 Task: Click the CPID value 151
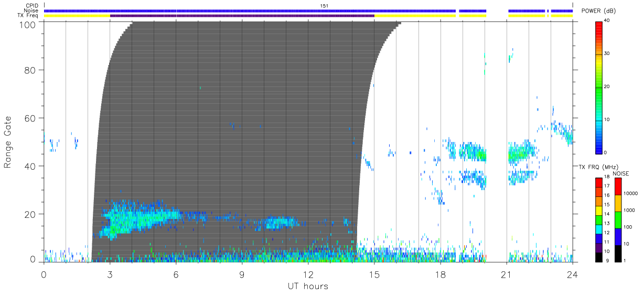tap(324, 6)
